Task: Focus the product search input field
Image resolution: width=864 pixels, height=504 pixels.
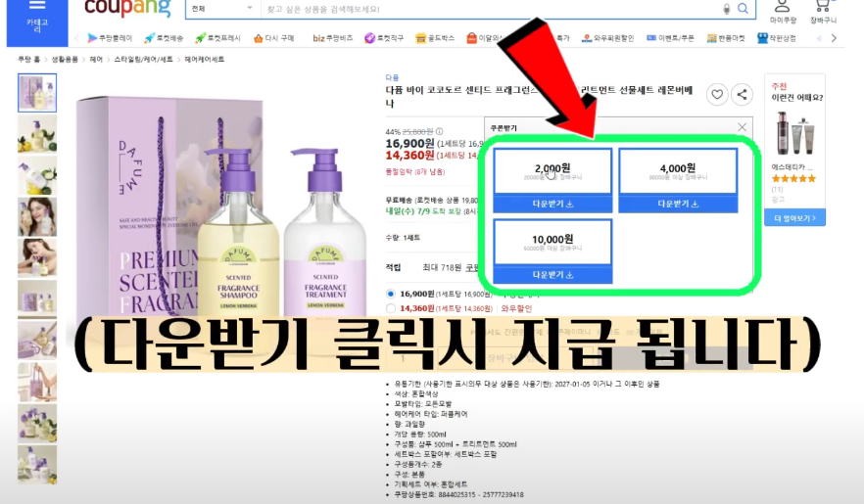Action: tap(491, 9)
